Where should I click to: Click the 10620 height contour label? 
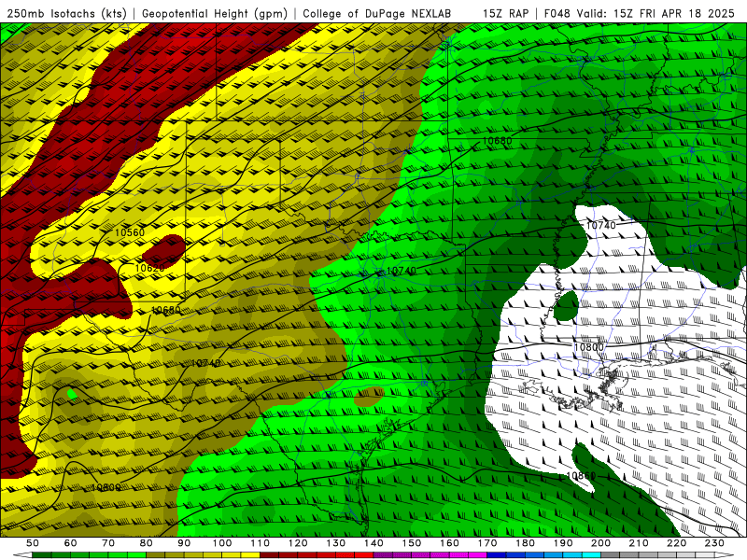[x=149, y=268]
